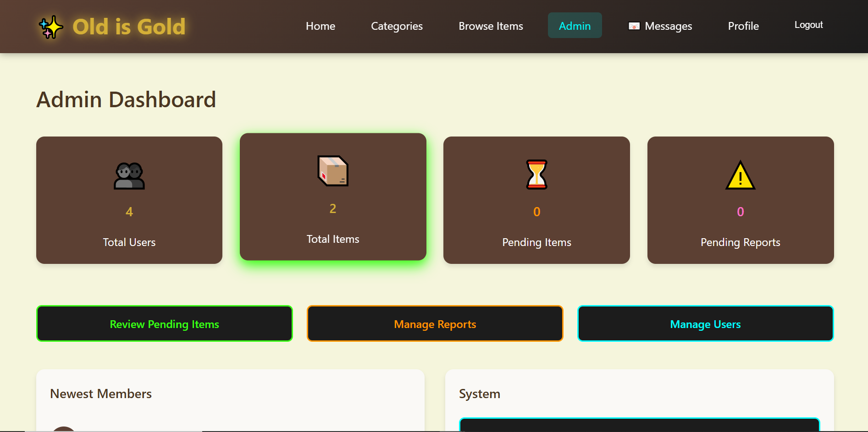Click the envelope icon beside Messages

click(x=634, y=27)
